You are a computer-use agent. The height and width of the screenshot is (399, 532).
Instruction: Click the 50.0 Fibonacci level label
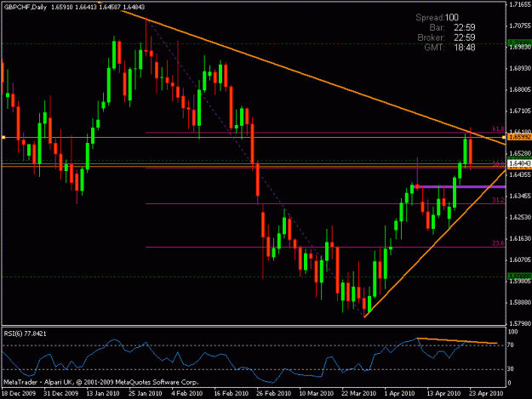[498, 164]
